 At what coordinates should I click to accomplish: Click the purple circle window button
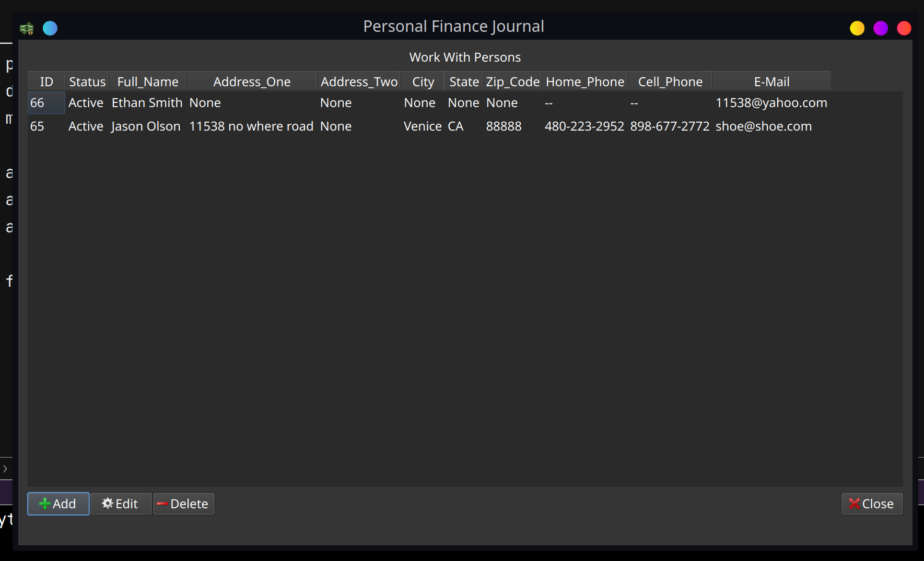880,28
